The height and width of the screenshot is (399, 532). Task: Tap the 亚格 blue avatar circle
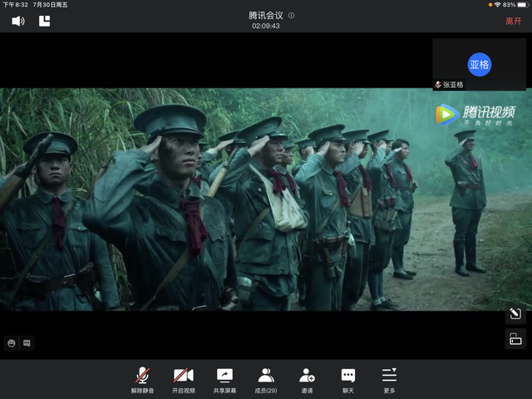point(479,64)
